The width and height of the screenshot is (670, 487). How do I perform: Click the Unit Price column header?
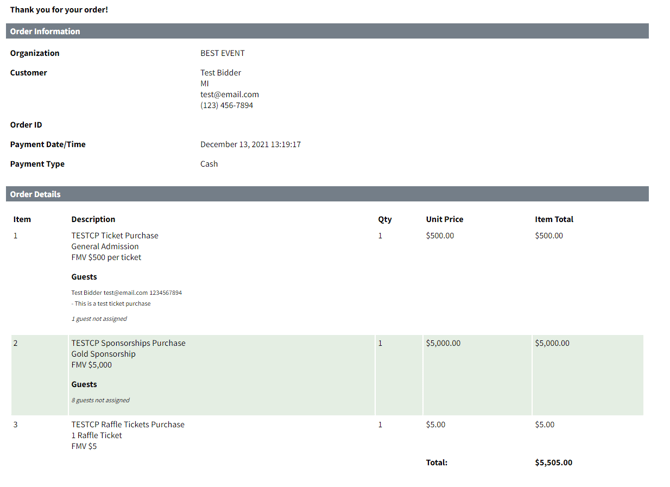(444, 219)
